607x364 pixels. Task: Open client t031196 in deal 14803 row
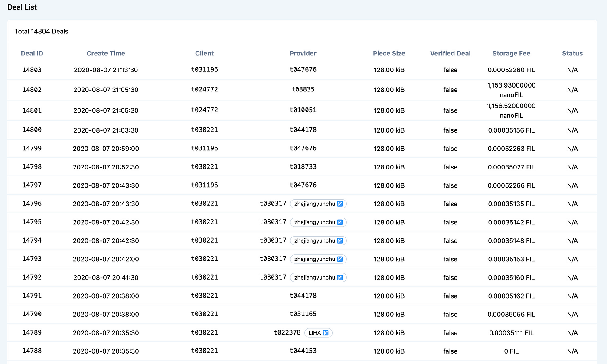point(205,70)
